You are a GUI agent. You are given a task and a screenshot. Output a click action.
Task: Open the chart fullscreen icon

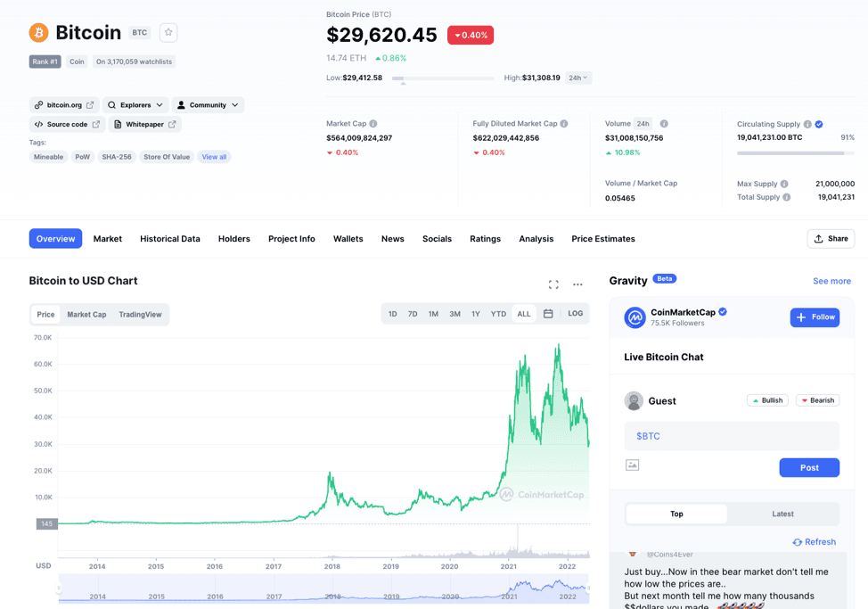553,284
